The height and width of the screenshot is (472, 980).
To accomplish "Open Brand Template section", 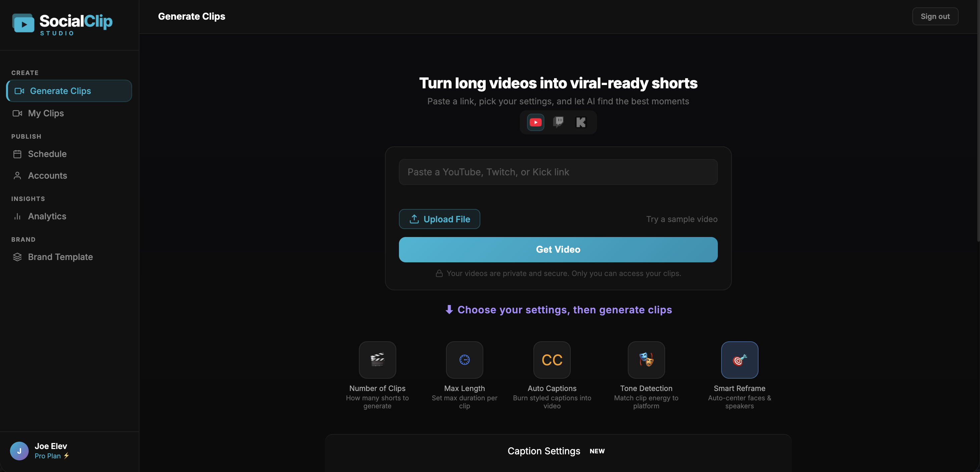I will pyautogui.click(x=69, y=257).
